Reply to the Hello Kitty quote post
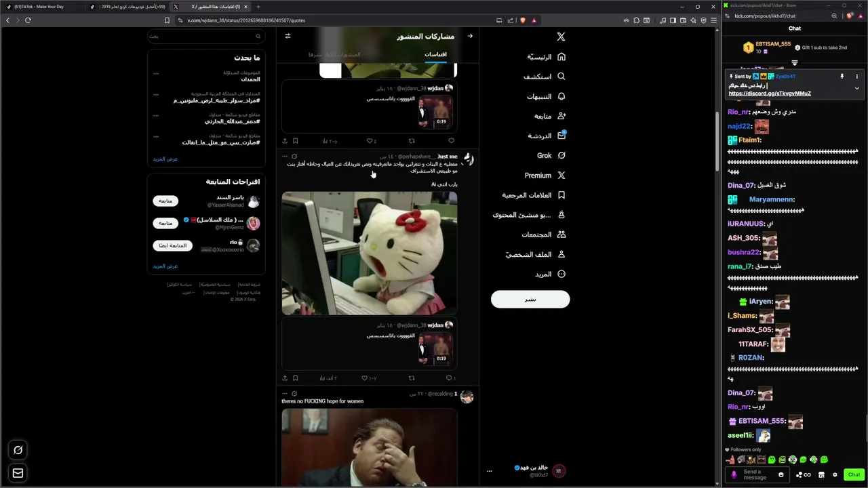Viewport: 868px width, 488px height. click(x=449, y=378)
